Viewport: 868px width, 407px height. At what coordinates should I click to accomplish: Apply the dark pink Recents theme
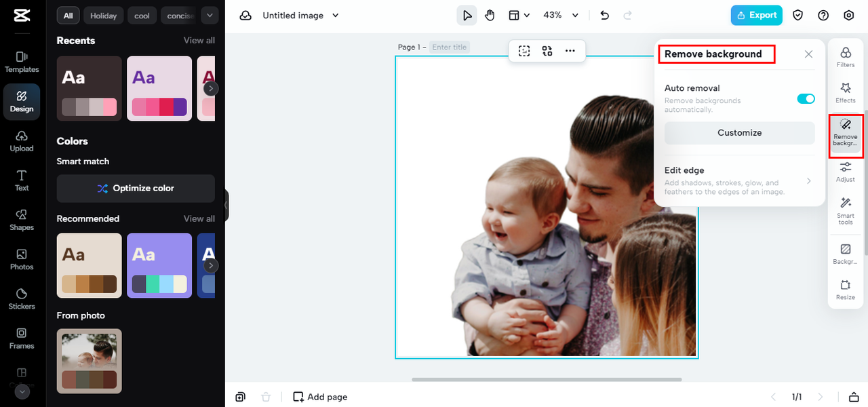[90, 88]
